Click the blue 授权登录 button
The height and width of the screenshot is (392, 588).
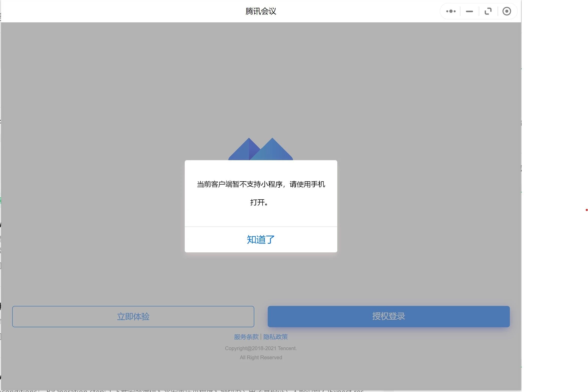pos(389,316)
